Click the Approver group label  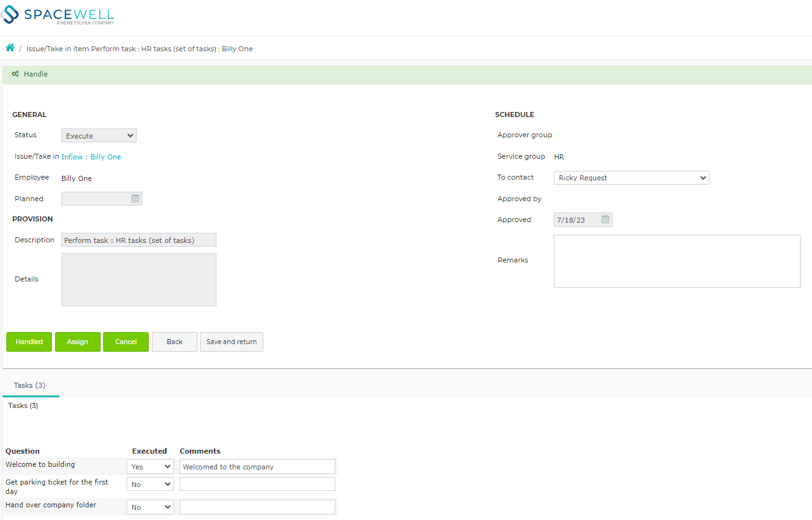click(525, 135)
